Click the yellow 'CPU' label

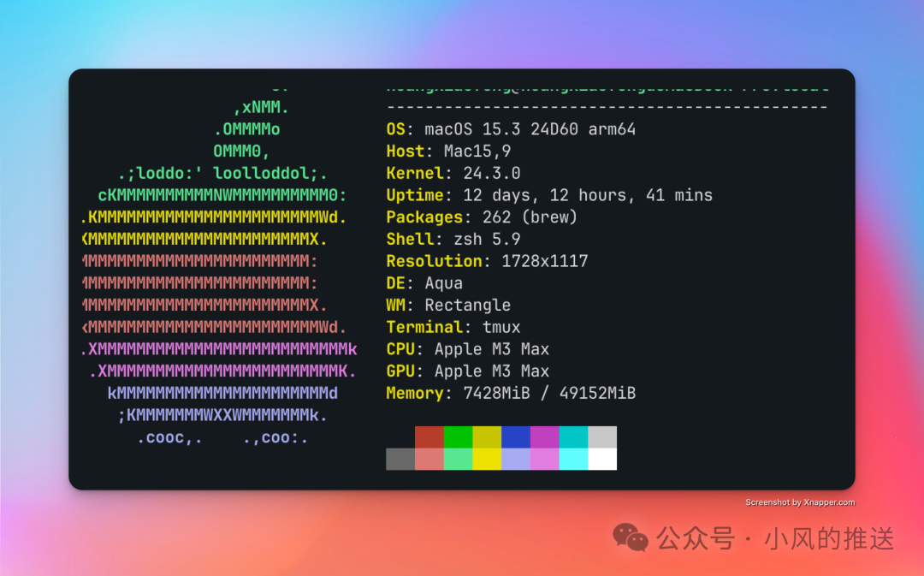400,349
